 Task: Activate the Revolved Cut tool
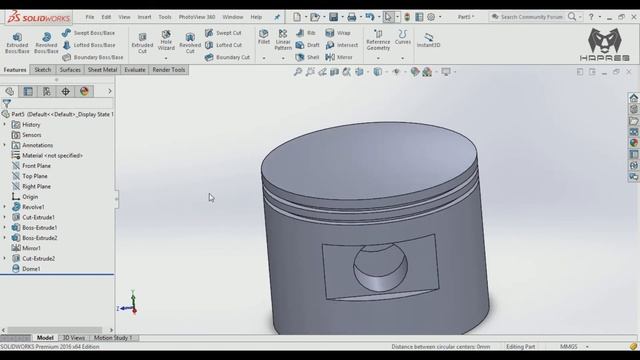pos(190,43)
